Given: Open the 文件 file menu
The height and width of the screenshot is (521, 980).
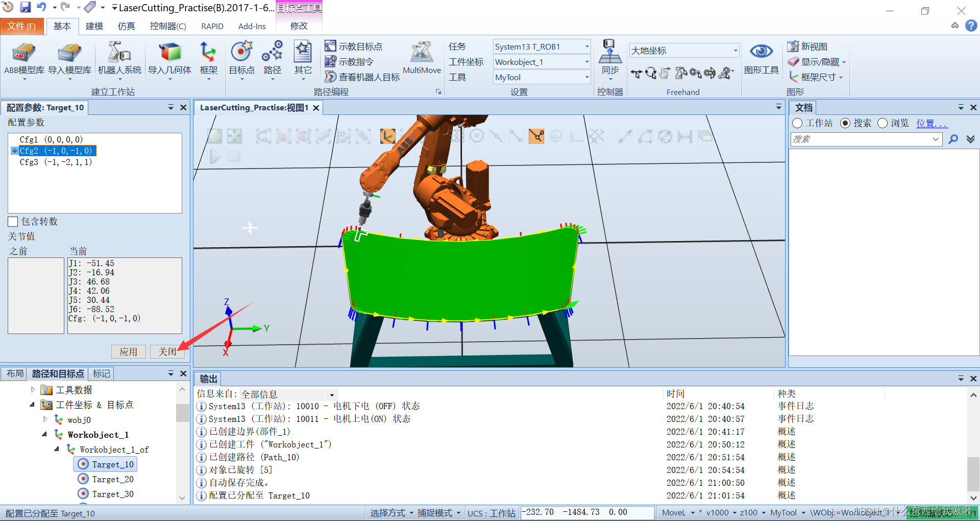Looking at the screenshot, I should pos(21,26).
